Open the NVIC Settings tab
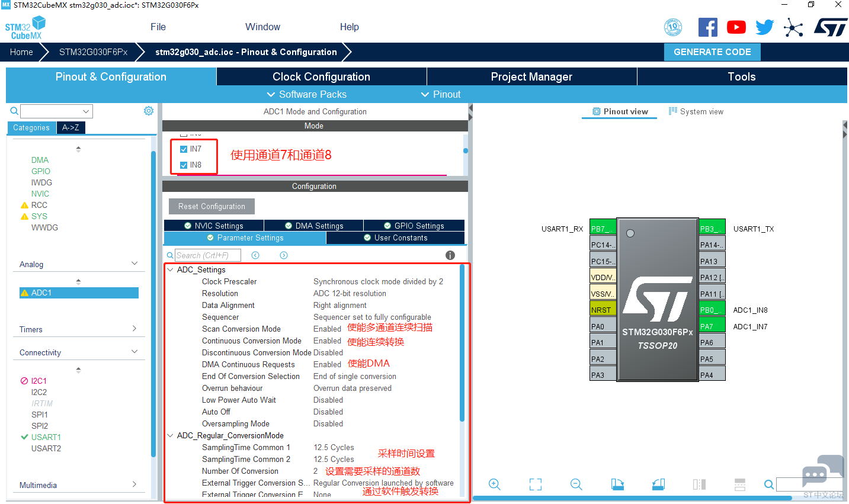The height and width of the screenshot is (504, 849). (x=214, y=226)
